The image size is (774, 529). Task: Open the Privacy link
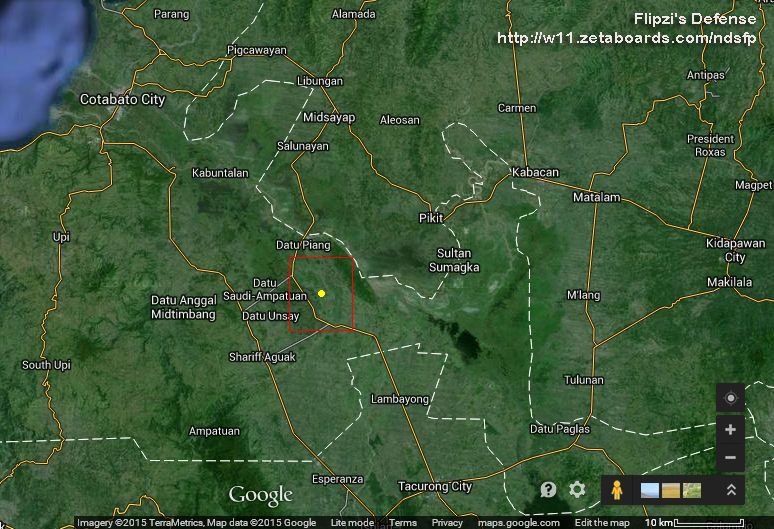pos(447,523)
